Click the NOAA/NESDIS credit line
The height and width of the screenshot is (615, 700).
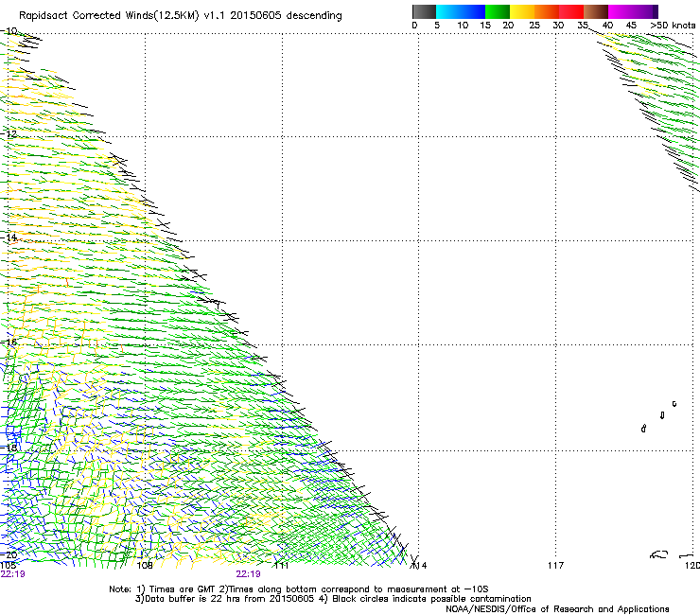(557, 608)
